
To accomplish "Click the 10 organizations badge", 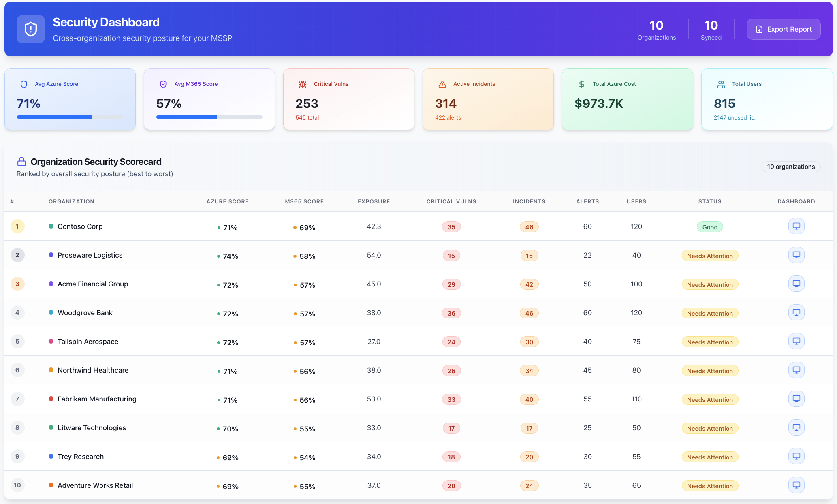I will (x=791, y=167).
